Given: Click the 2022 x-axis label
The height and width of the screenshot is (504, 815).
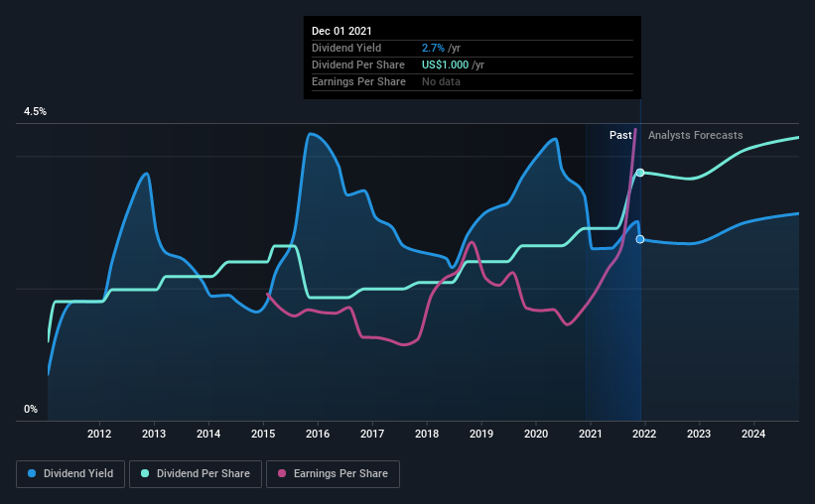Looking at the screenshot, I should pyautogui.click(x=644, y=434).
